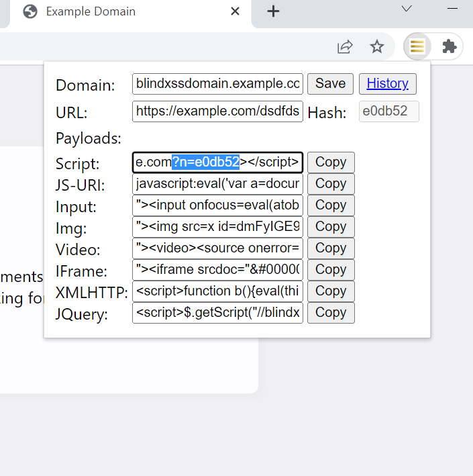Viewport: 473px width, 476px height.
Task: Click the JS-URI: label
Action: pyautogui.click(x=80, y=185)
